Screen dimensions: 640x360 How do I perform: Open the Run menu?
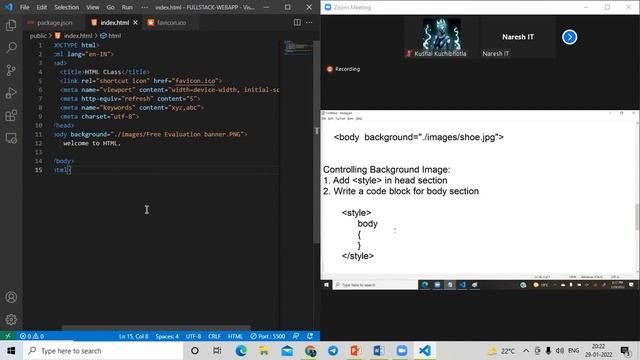[x=127, y=7]
